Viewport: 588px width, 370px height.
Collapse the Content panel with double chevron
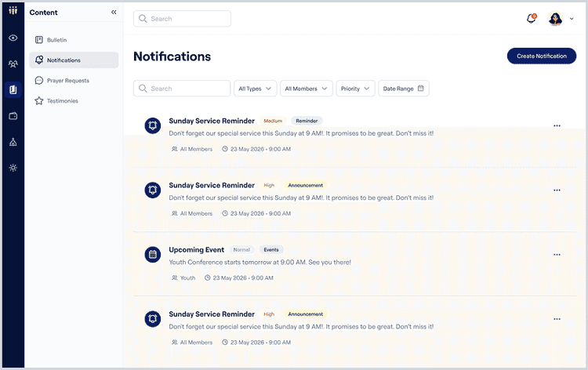pos(114,13)
